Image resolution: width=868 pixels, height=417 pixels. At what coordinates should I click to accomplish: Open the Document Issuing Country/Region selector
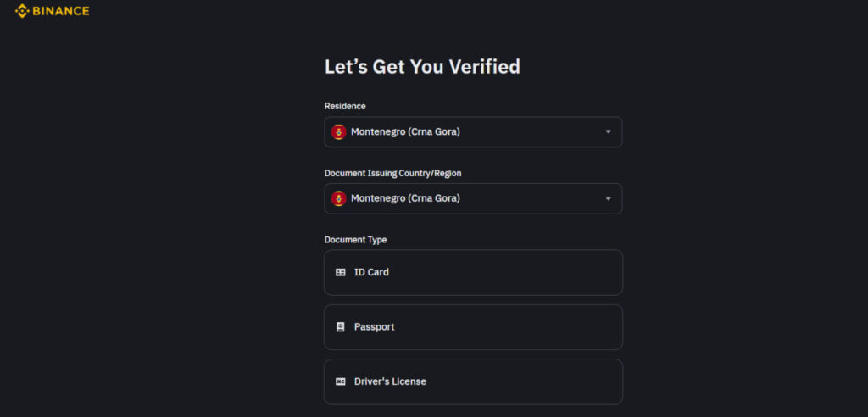[x=473, y=198]
